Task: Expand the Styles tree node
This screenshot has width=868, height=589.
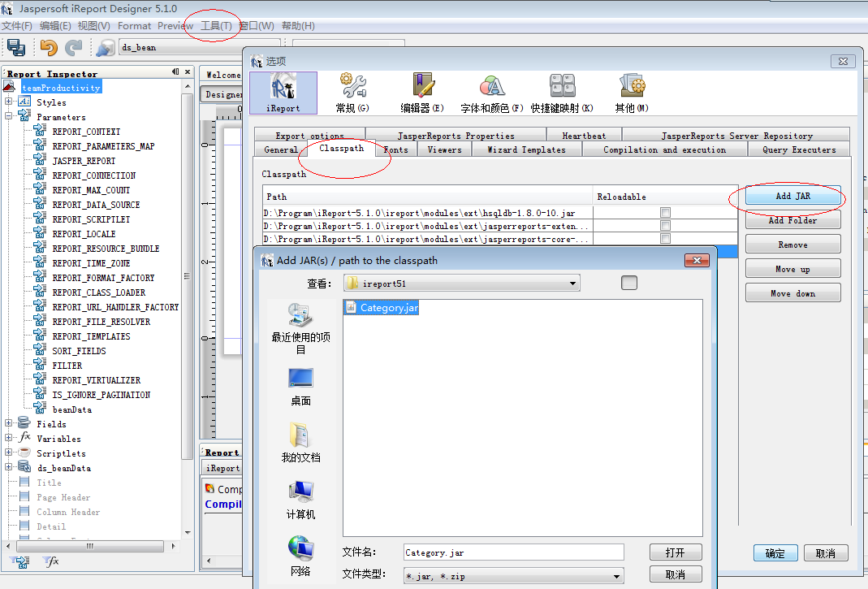Action: (8, 102)
